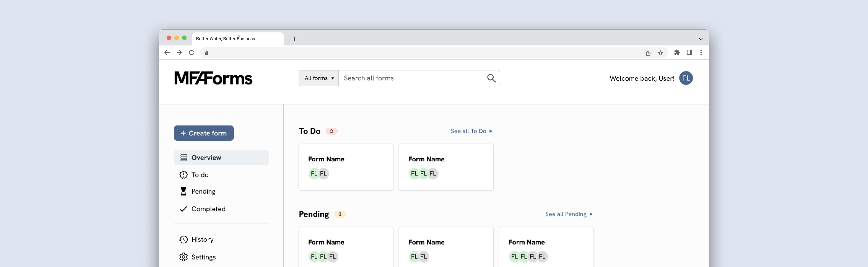
Task: Open the See all Pending link
Action: 569,214
